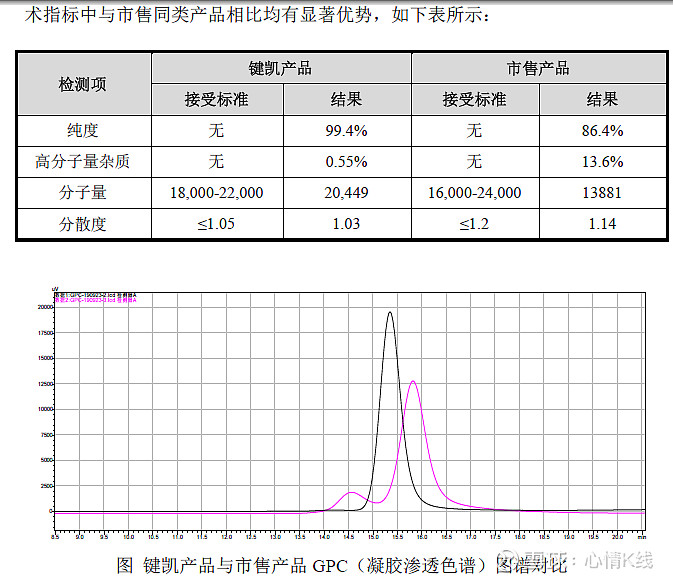673x581 pixels.
Task: Click the "5000" y-axis label
Action: (x=46, y=460)
